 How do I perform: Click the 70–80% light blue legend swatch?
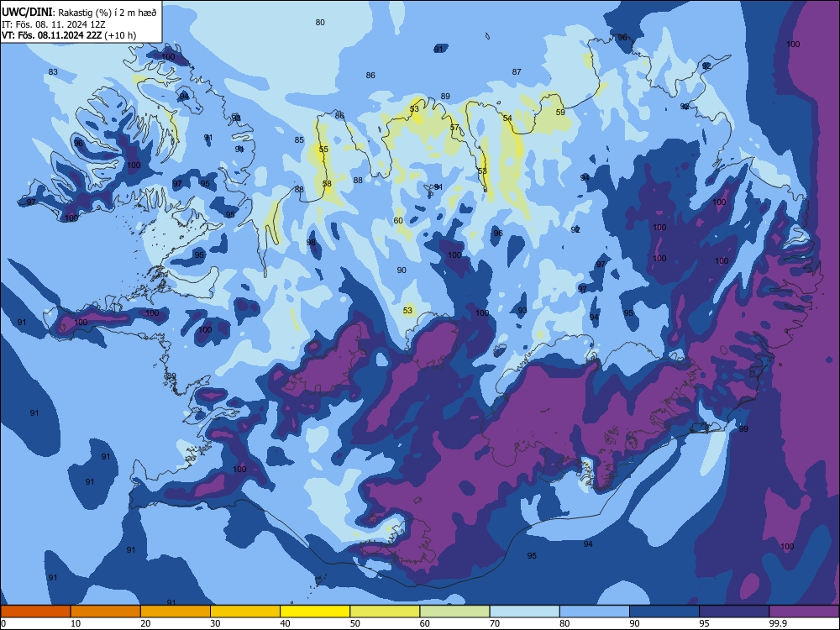[524, 612]
